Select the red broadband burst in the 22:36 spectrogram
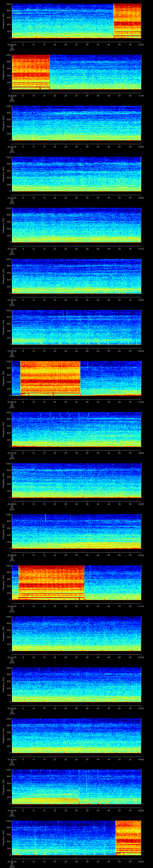This screenshot has width=153, height=868. [x=51, y=378]
